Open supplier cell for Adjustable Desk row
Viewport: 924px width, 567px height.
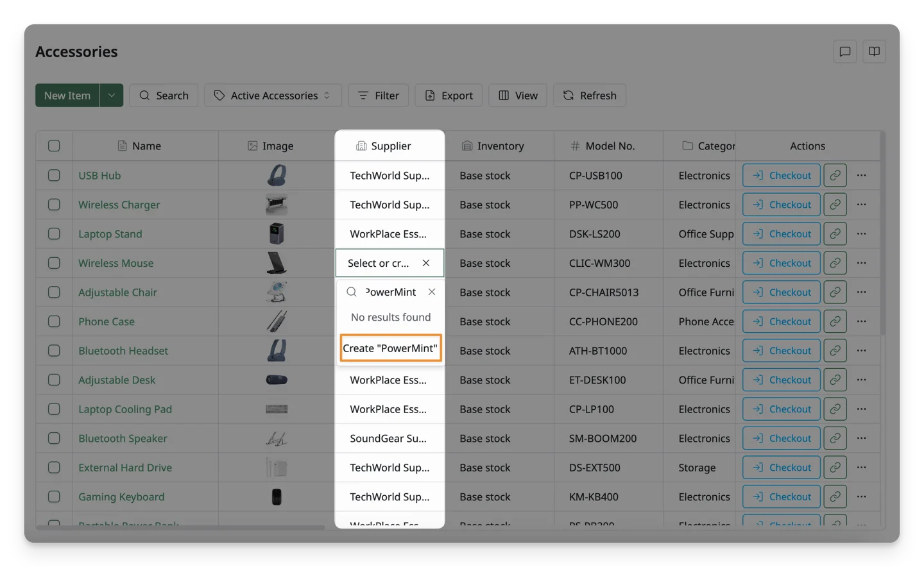389,380
